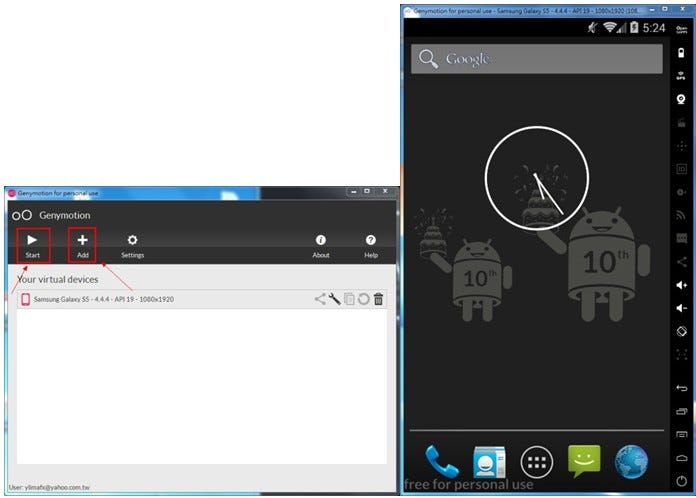Tap the Google search bar in emulator
696x498 pixels.
point(537,59)
